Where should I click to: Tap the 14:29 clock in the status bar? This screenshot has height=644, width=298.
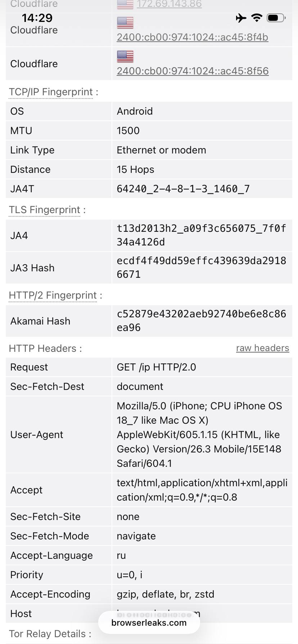[37, 18]
